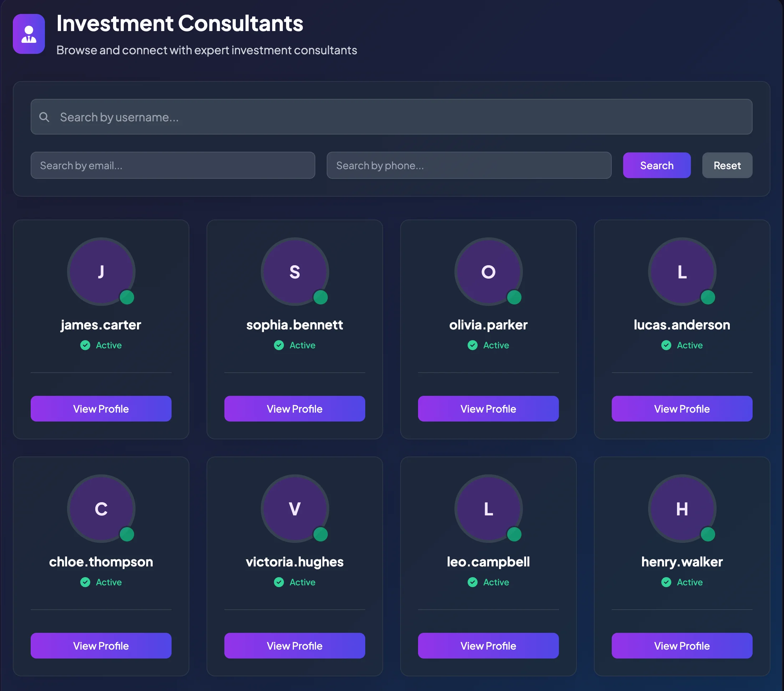Image resolution: width=784 pixels, height=691 pixels.
Task: Click the Active checkmark icon under sophia.bennett
Action: pos(279,345)
